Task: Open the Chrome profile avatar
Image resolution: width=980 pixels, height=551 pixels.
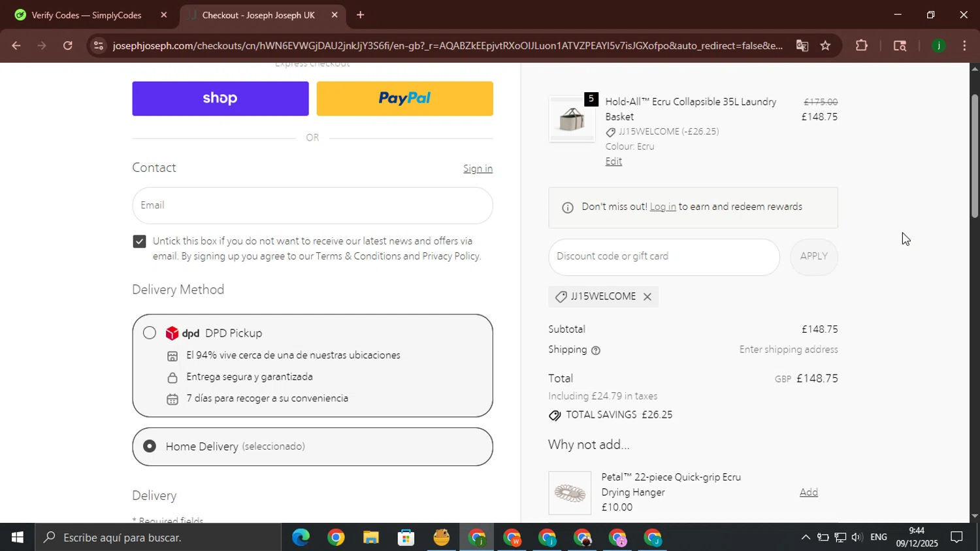Action: [939, 46]
